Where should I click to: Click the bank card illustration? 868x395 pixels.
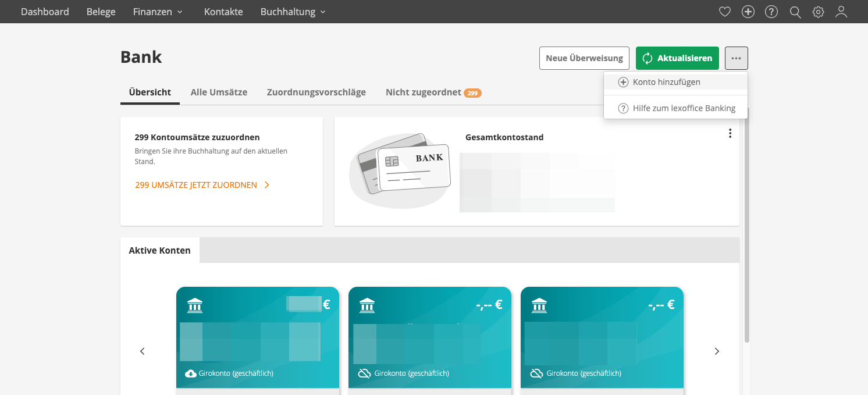[x=400, y=170]
